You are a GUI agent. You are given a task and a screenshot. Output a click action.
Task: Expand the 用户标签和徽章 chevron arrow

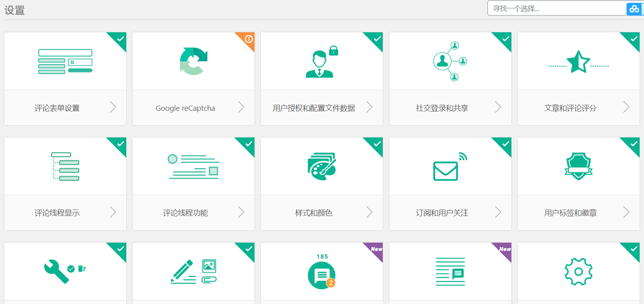coord(626,212)
